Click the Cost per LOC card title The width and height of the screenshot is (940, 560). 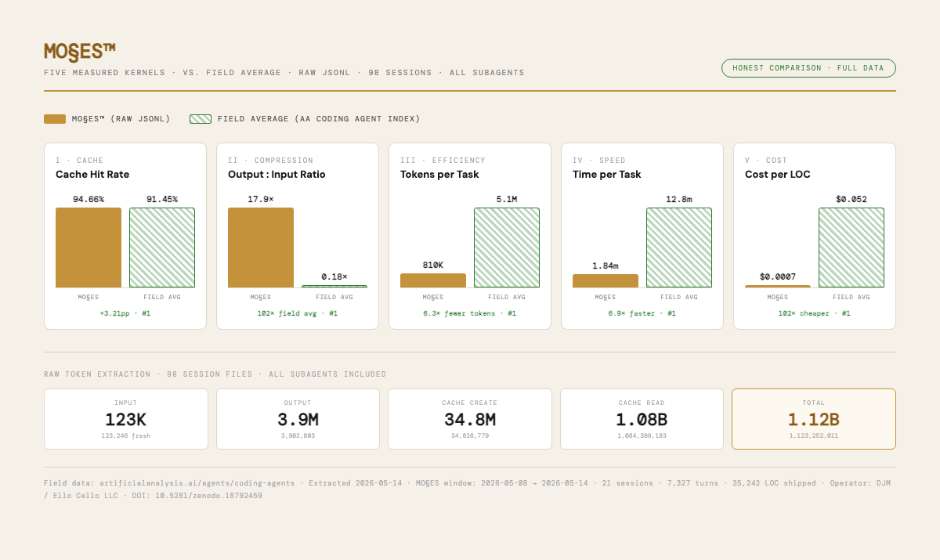[778, 175]
